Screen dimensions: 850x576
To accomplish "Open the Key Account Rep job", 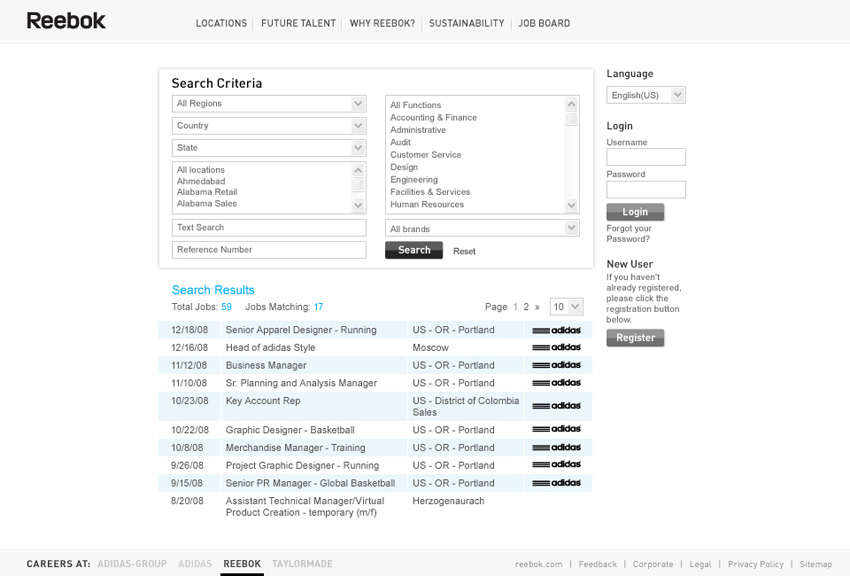I will [263, 400].
